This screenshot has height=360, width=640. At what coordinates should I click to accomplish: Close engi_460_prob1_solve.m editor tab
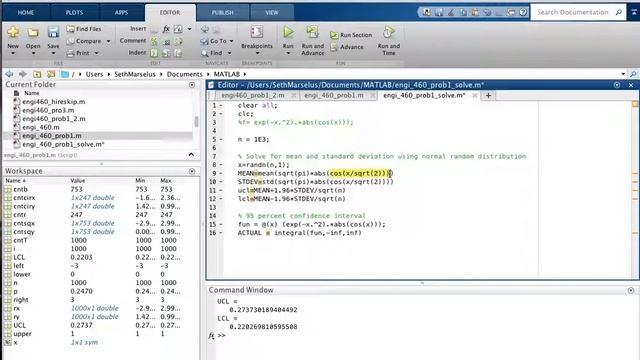click(x=474, y=96)
